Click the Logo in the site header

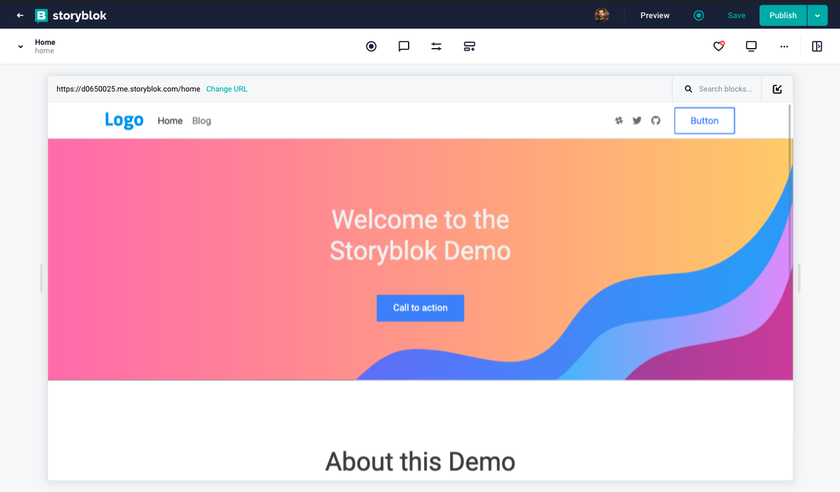point(124,120)
